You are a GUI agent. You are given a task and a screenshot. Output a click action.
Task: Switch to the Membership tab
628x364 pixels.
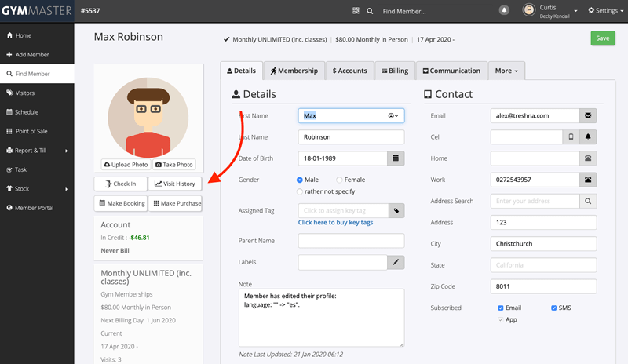coord(294,71)
